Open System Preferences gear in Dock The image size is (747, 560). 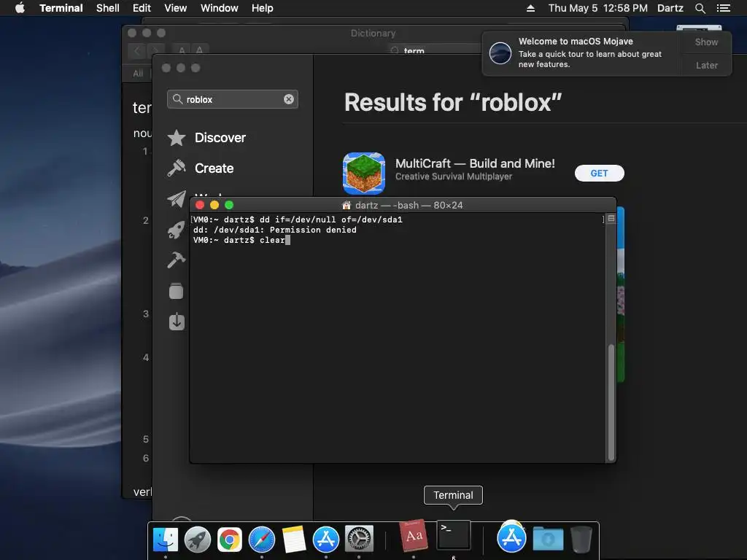tap(358, 540)
